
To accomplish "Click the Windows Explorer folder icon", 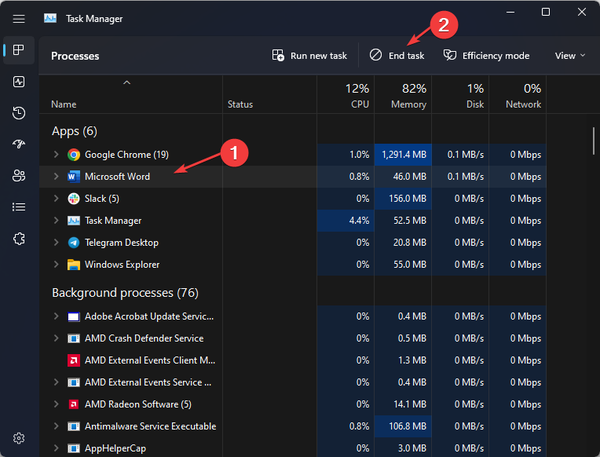I will point(73,264).
